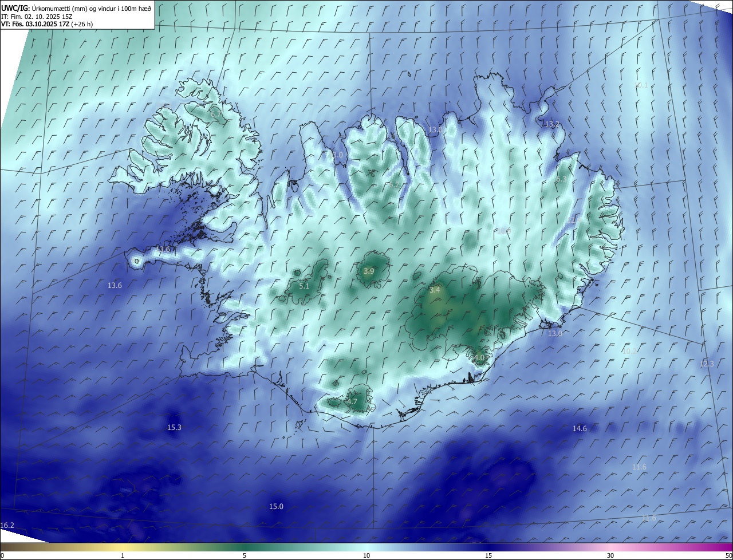Click the 10.1 value label on the map
This screenshot has height=560, width=733.
[x=641, y=85]
